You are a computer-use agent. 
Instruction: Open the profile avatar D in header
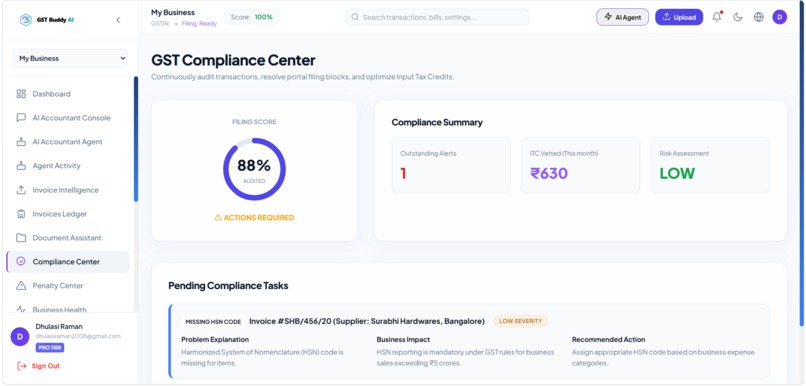coord(779,17)
